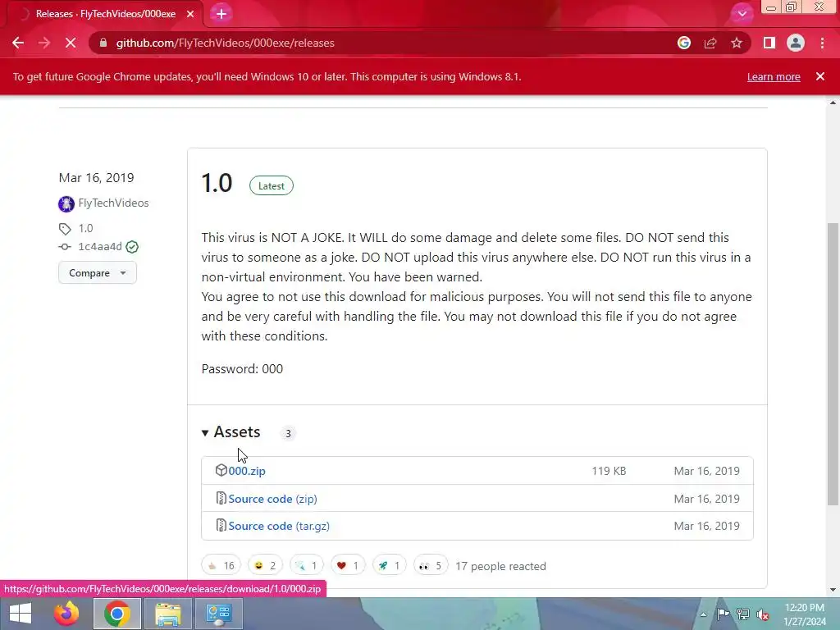This screenshot has width=840, height=630.
Task: Click the scrollbar up arrow
Action: click(x=833, y=103)
